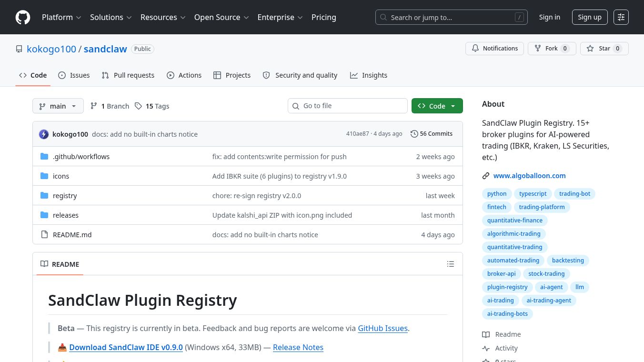Viewport: 644px width, 362px height.
Task: Open the kokogo100 owner link
Action: click(x=51, y=49)
